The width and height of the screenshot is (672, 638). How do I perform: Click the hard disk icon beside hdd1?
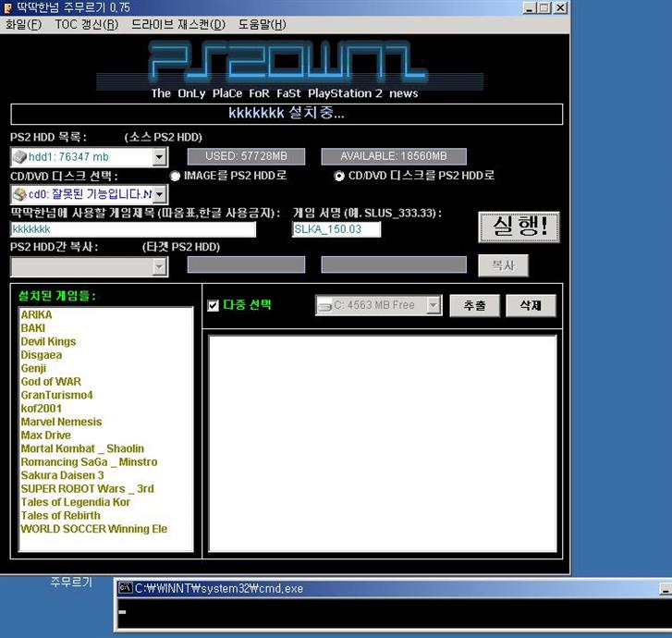point(19,156)
